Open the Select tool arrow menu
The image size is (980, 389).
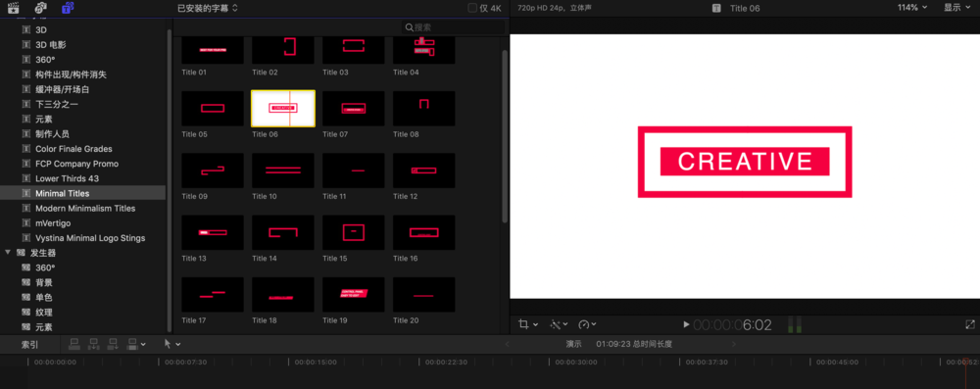coord(171,343)
